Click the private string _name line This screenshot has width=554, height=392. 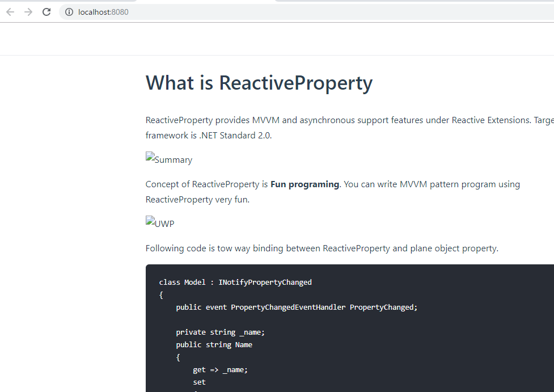pyautogui.click(x=220, y=332)
